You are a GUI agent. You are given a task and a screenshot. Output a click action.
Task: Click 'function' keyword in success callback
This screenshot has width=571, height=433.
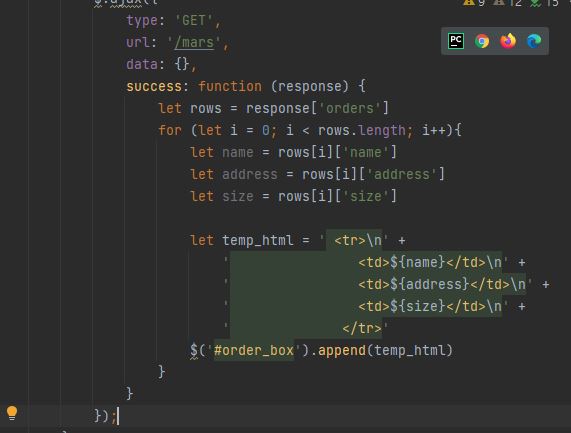click(230, 87)
